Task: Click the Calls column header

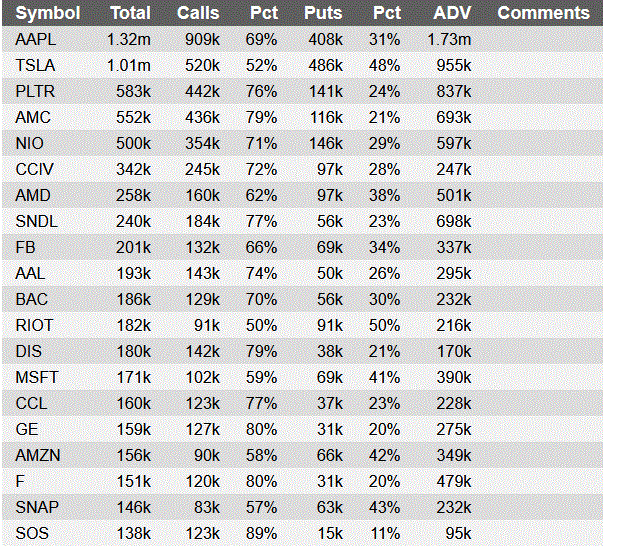Action: (198, 13)
